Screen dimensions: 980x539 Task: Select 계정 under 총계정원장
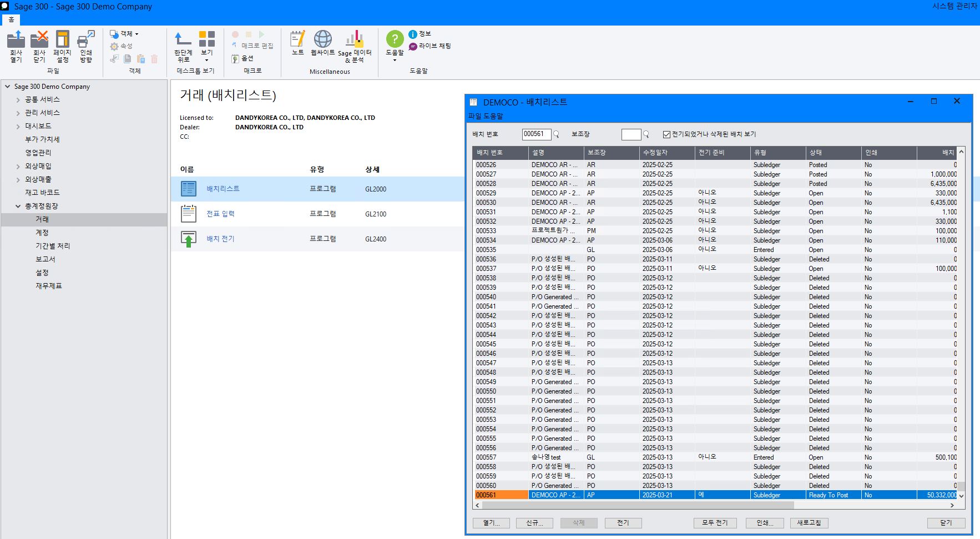[x=42, y=233]
